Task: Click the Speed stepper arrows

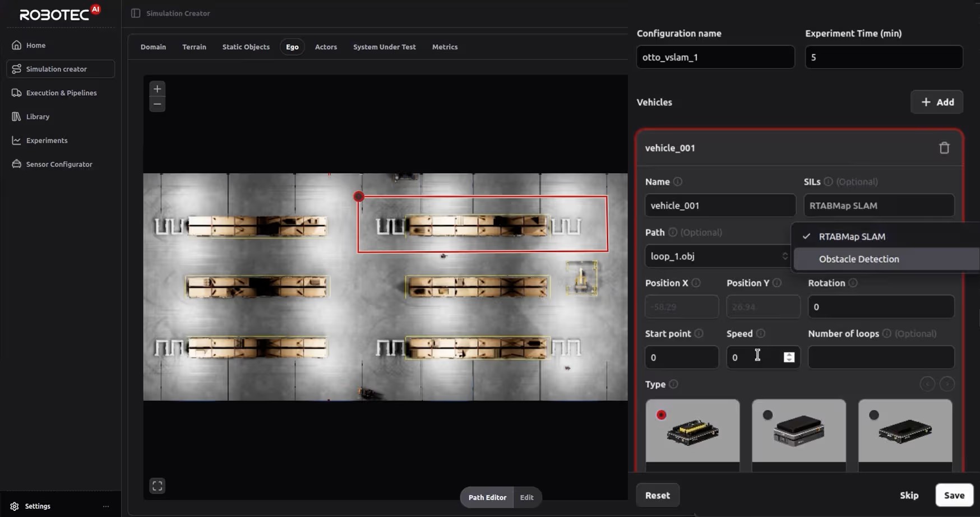Action: click(789, 357)
